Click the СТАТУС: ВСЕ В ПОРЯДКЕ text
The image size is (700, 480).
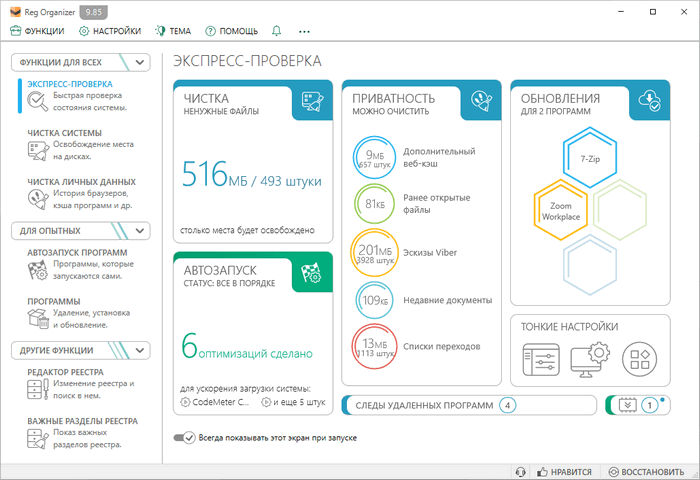(229, 283)
